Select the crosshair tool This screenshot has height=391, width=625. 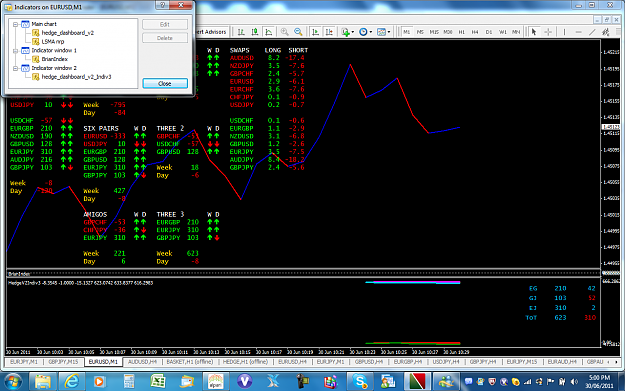pos(548,32)
